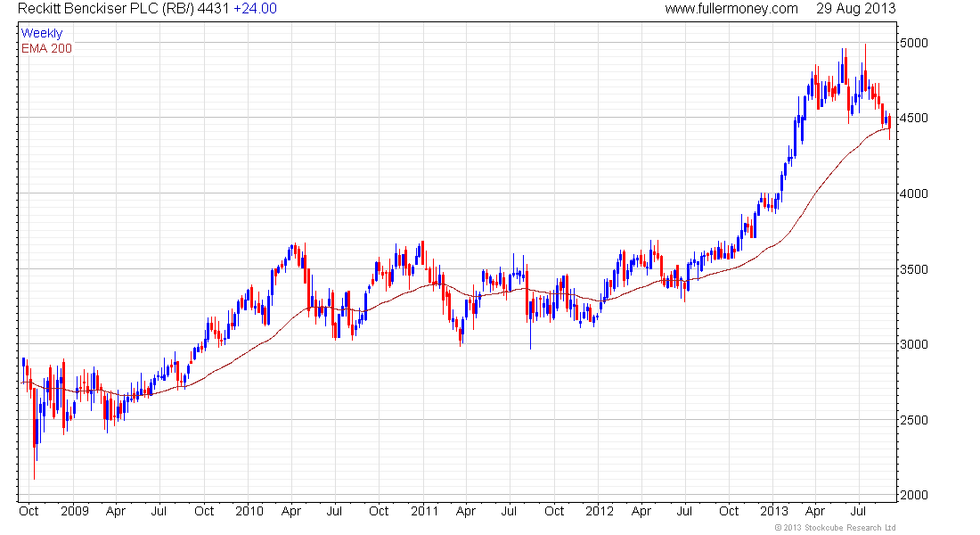Screen dimensions: 980x535
Task: Click the 2000 price axis label
Action: pos(914,495)
